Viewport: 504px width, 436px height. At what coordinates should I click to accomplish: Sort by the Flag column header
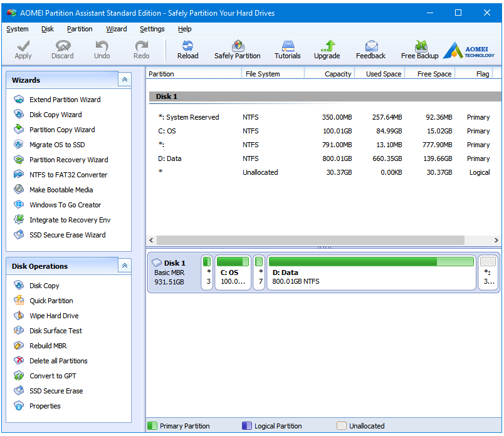(x=474, y=74)
